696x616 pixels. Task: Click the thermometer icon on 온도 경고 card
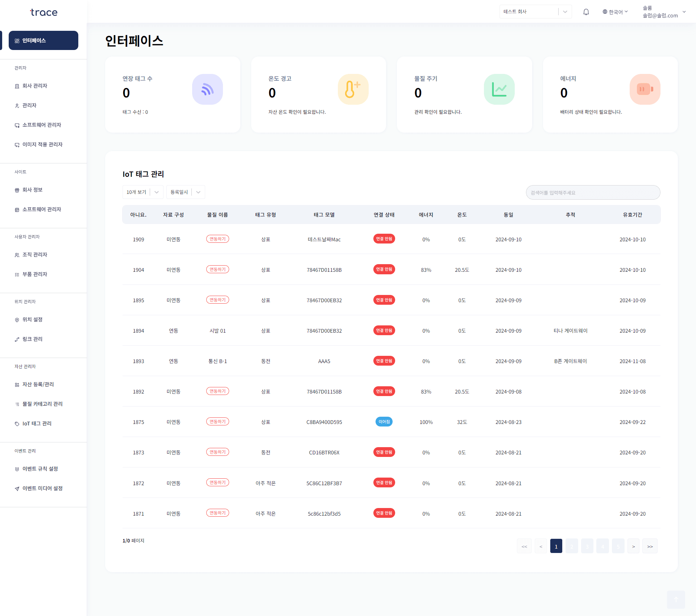coord(353,89)
